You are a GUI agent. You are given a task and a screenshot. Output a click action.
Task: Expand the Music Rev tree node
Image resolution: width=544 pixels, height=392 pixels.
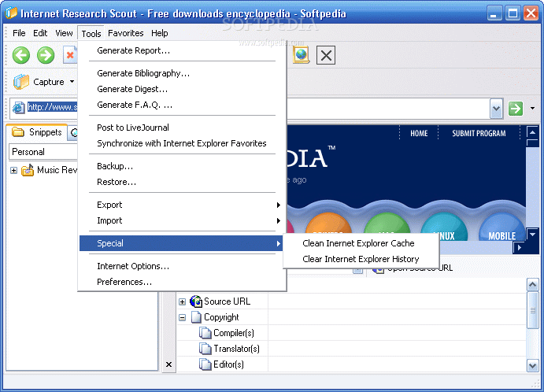pos(13,170)
